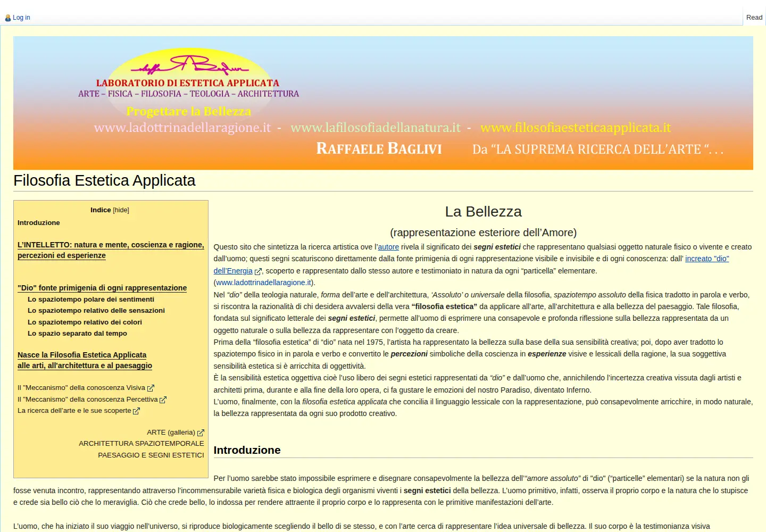Viewport: 766px width, 532px height.
Task: Click external-link icon after sue scoperte
Action: [x=136, y=411]
